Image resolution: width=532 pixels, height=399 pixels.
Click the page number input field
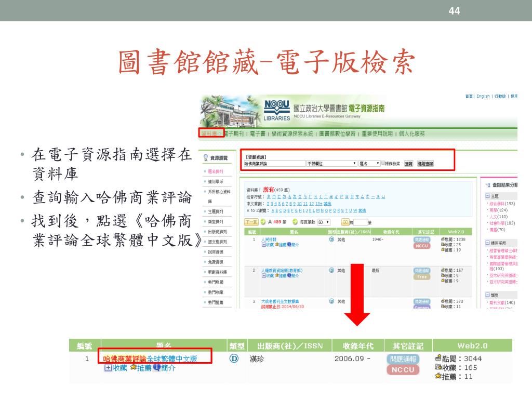coord(361,222)
